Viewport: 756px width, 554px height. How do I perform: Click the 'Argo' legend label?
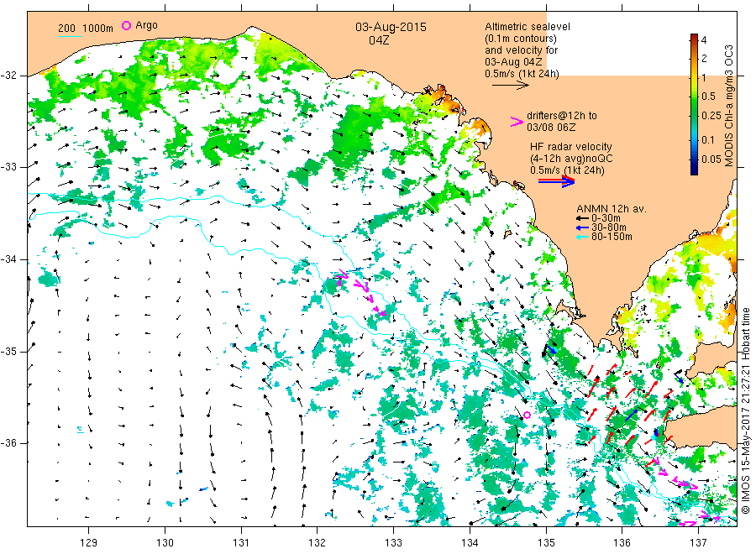146,25
